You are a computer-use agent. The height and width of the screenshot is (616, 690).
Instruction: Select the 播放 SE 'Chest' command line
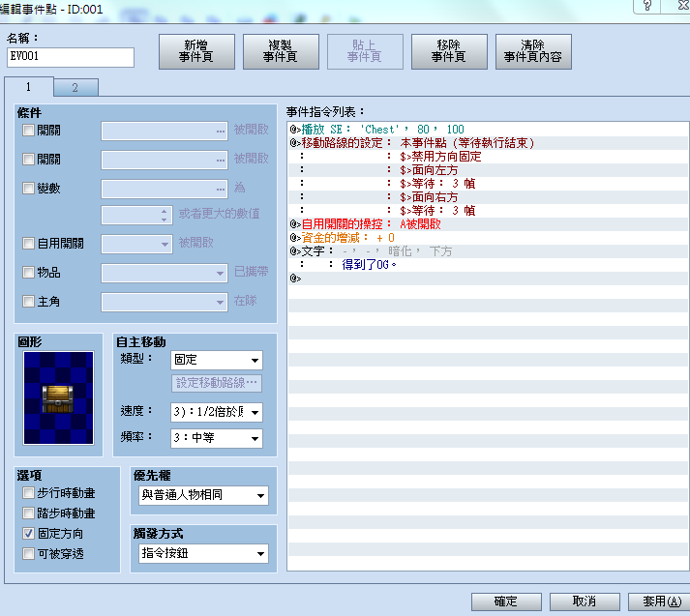point(488,130)
